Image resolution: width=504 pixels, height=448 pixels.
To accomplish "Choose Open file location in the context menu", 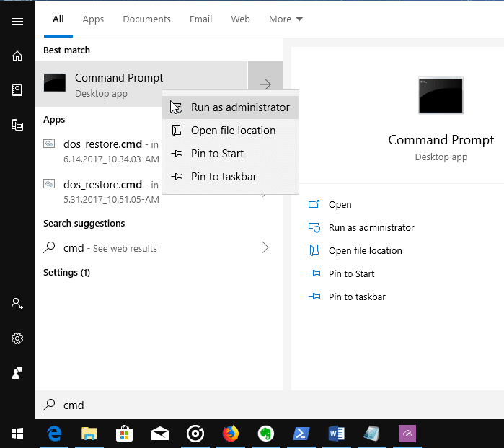I will tap(231, 131).
